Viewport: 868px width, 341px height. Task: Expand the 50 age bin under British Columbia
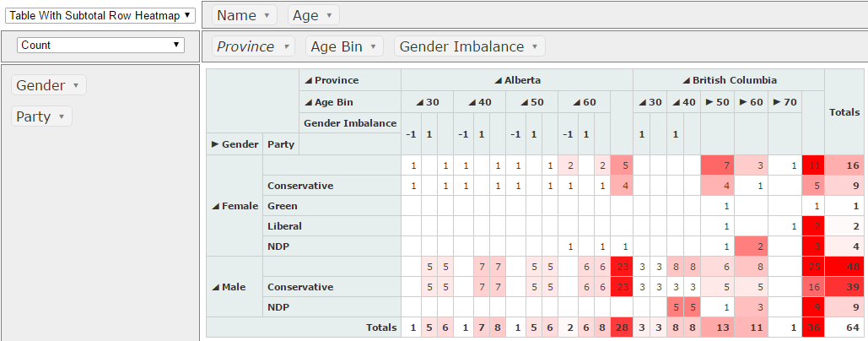pyautogui.click(x=709, y=102)
